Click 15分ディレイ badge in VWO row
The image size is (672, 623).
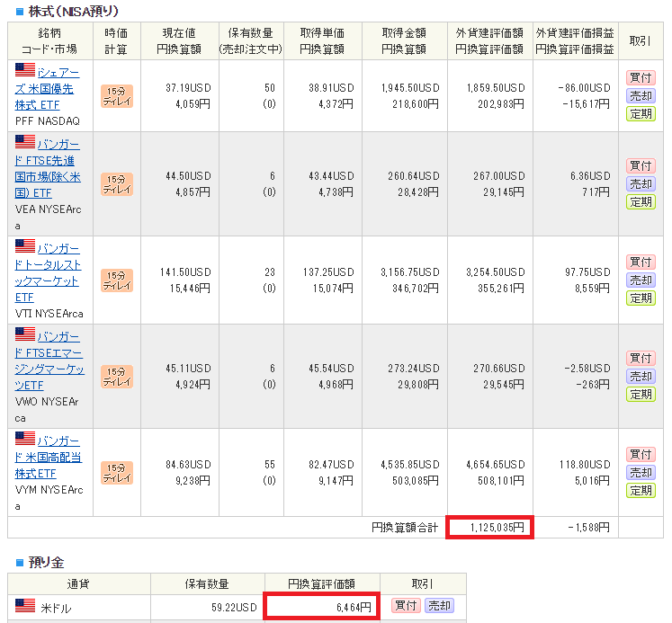(x=117, y=377)
